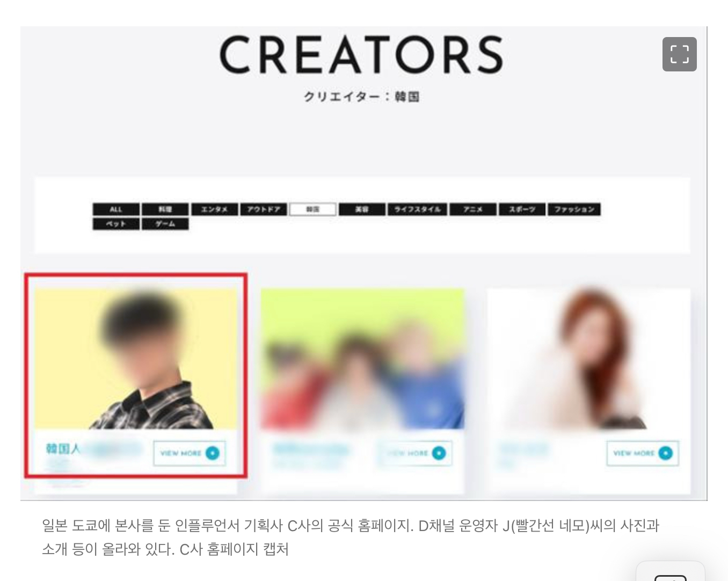Select the アウトドア category filter
This screenshot has width=728, height=581.
264,209
